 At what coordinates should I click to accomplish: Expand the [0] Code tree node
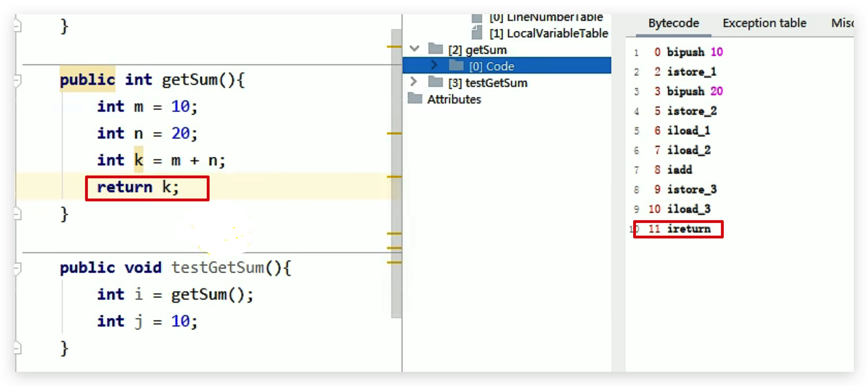point(434,65)
